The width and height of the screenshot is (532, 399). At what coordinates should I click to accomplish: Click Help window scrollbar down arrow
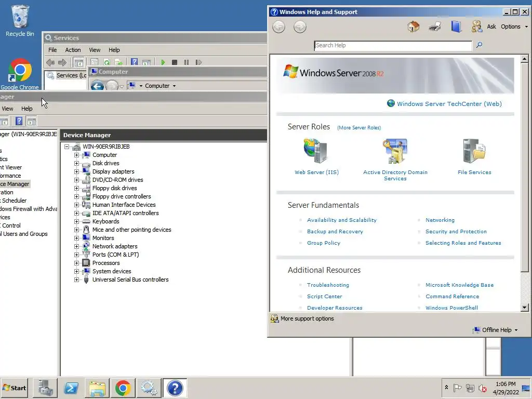[525, 308]
